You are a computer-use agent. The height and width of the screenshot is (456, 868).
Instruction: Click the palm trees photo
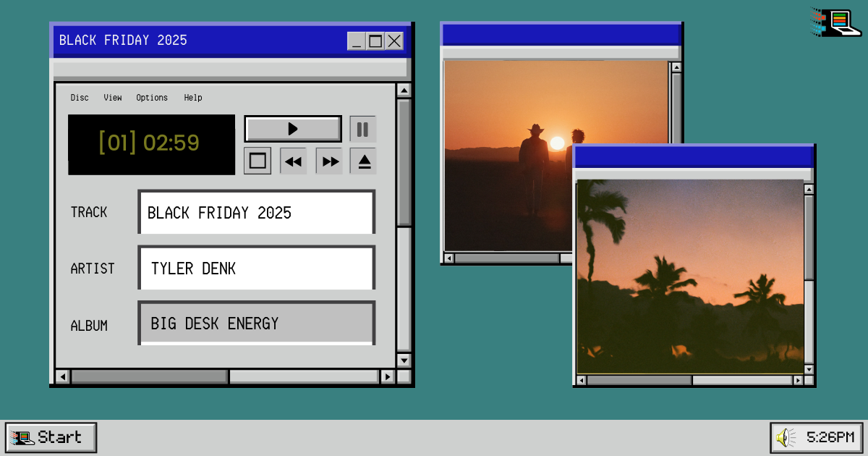point(690,276)
